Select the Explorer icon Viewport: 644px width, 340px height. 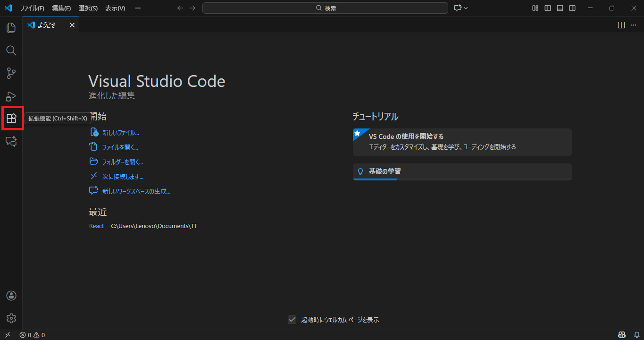click(11, 28)
